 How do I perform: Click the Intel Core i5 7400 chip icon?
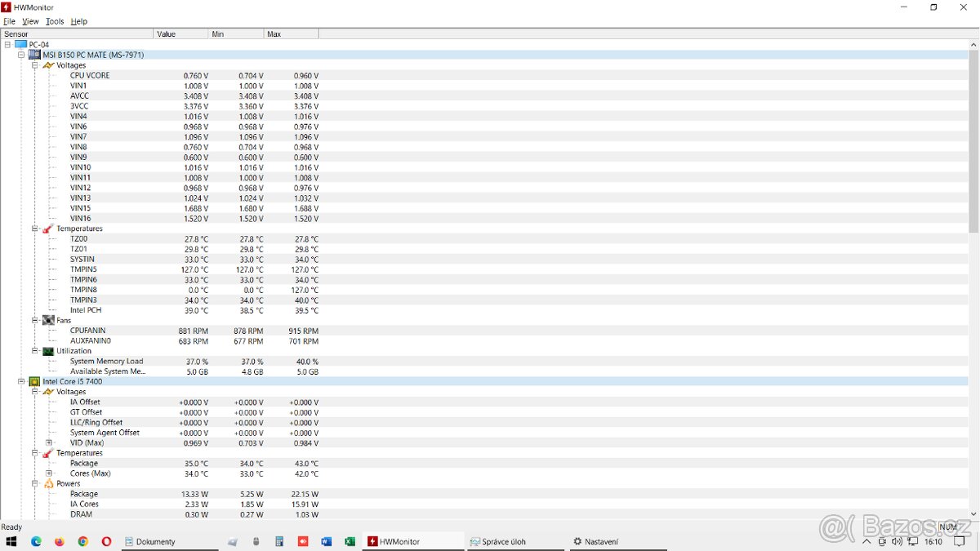34,381
